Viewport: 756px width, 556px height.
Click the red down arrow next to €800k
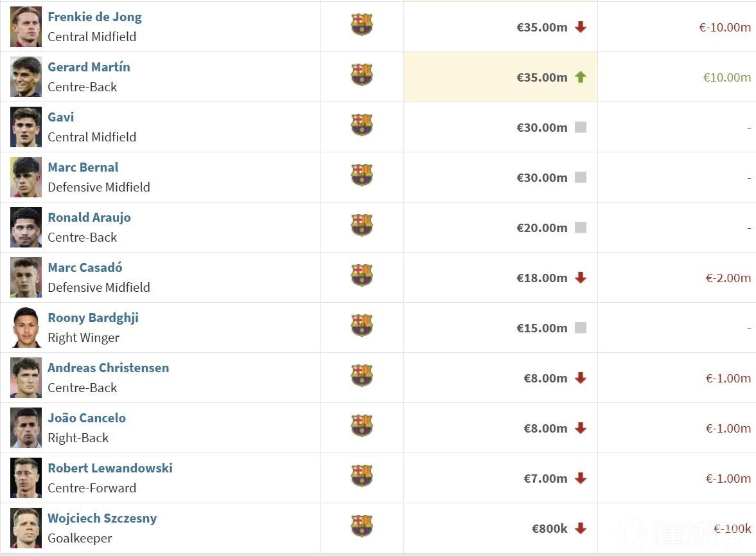point(581,528)
